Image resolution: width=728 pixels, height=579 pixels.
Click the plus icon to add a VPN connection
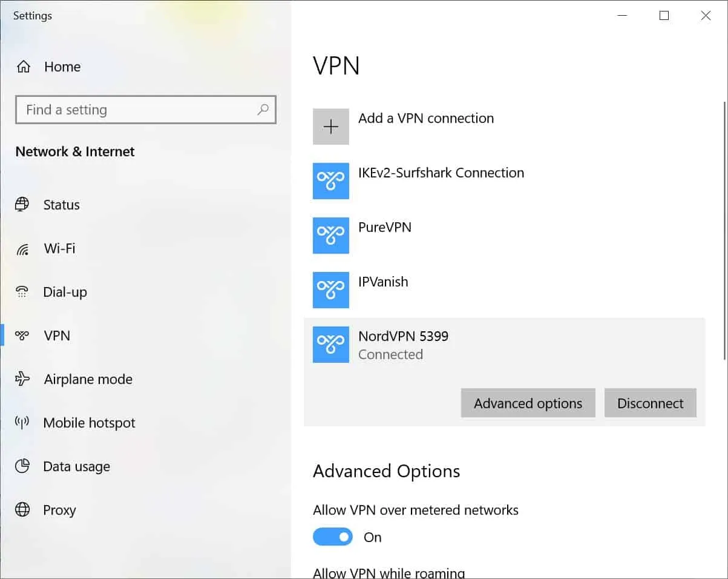click(330, 127)
